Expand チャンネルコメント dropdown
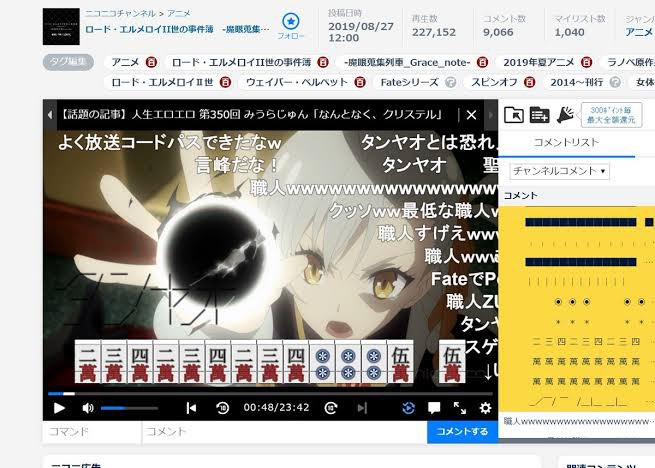The height and width of the screenshot is (468, 655). tap(559, 171)
